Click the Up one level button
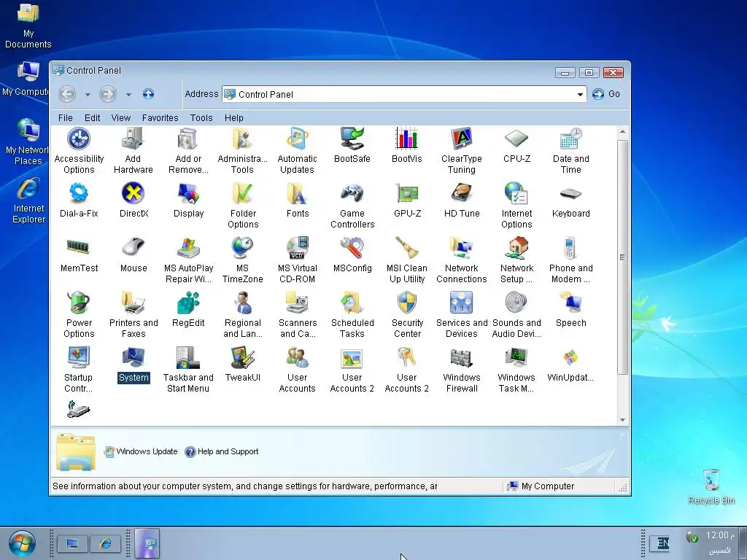747x560 pixels. pos(148,94)
